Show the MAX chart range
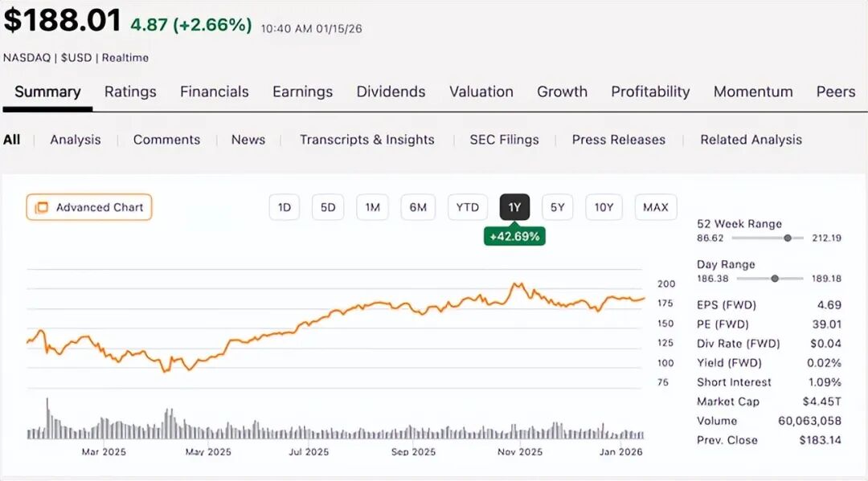 coord(655,207)
